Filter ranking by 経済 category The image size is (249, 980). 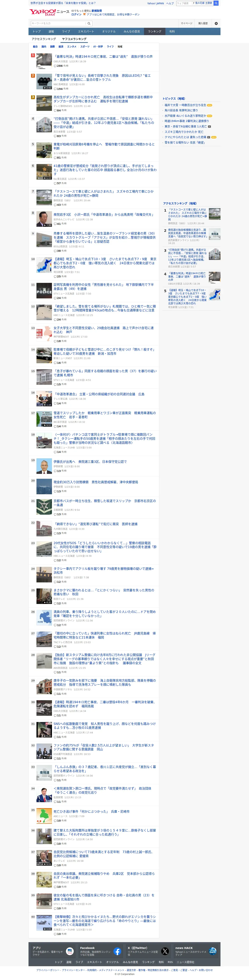click(x=61, y=46)
